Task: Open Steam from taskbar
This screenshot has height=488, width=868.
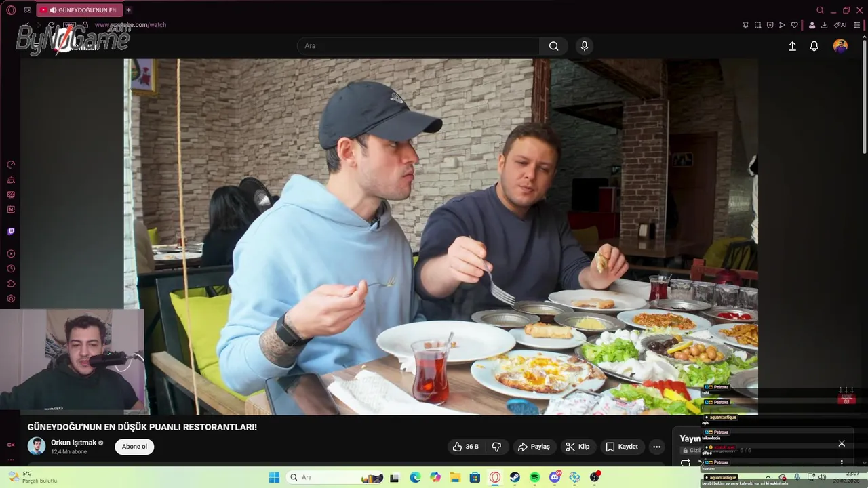Action: (x=515, y=477)
